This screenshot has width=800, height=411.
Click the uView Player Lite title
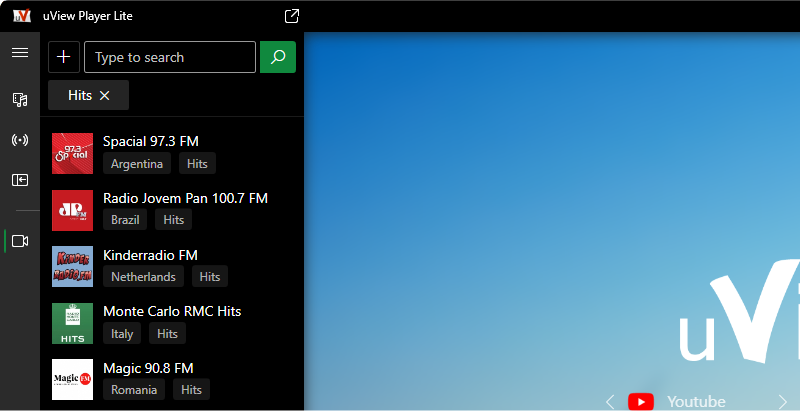pos(88,16)
